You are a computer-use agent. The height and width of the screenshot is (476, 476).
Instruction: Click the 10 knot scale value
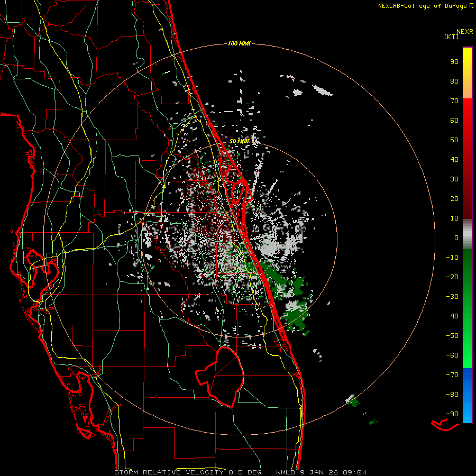coord(454,218)
